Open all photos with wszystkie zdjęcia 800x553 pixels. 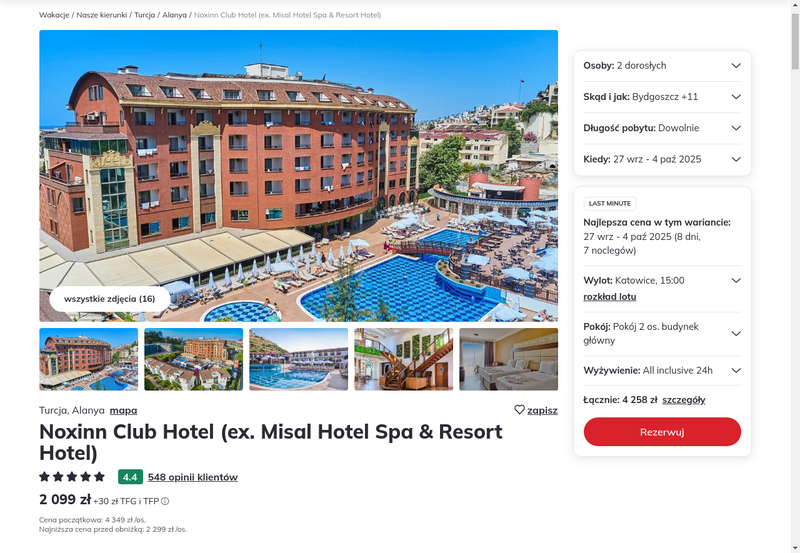[110, 299]
